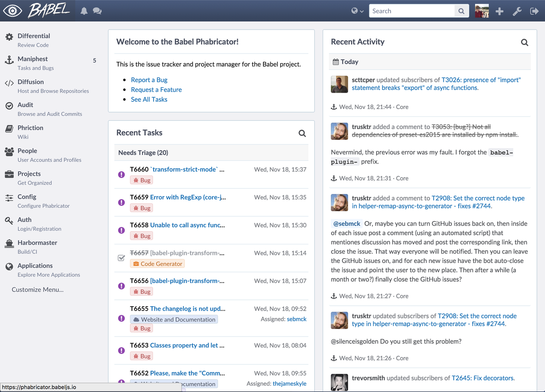Click the Recent Activity search magnifier
This screenshot has height=392, width=545.
pos(525,42)
